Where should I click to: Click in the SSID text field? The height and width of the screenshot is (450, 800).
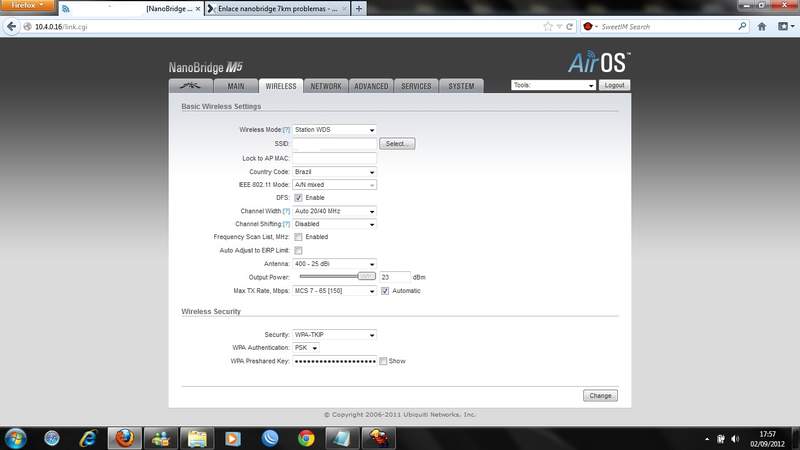click(334, 144)
